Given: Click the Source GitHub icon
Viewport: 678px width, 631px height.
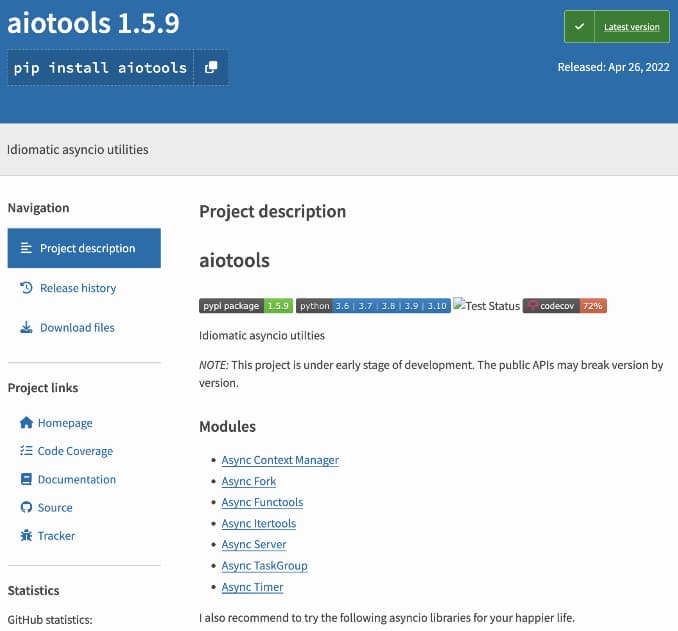Looking at the screenshot, I should pyautogui.click(x=27, y=507).
